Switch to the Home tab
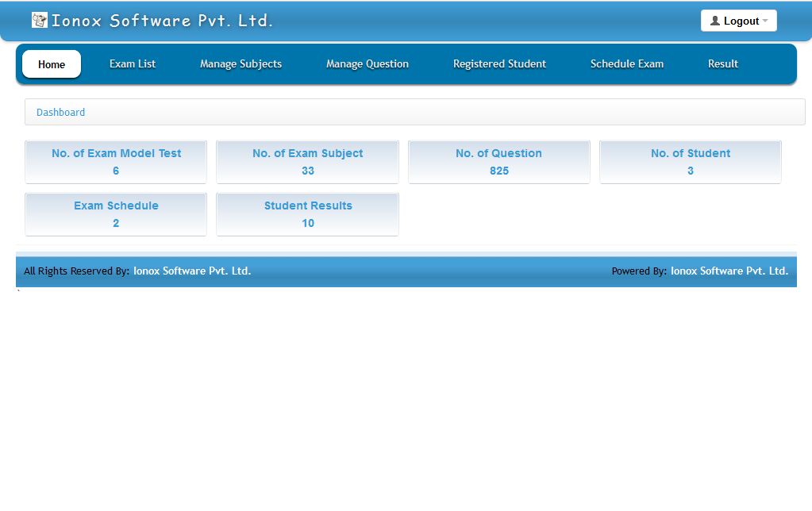 [51, 64]
